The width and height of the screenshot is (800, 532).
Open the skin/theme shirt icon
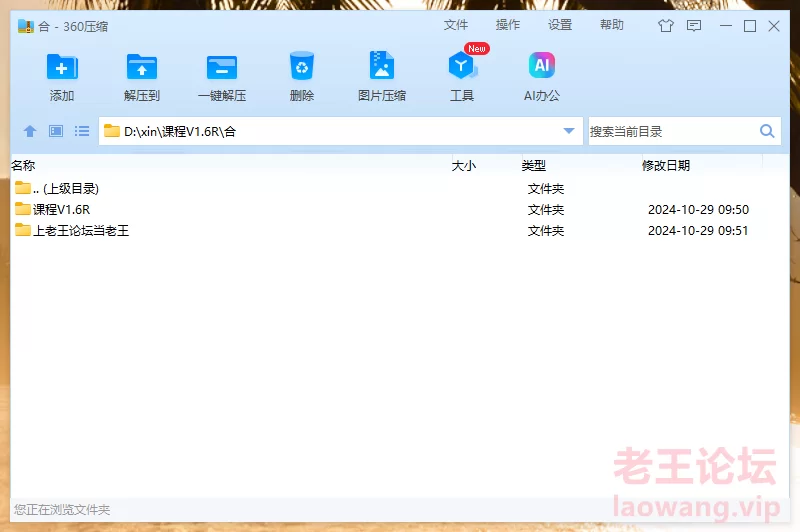tap(665, 26)
